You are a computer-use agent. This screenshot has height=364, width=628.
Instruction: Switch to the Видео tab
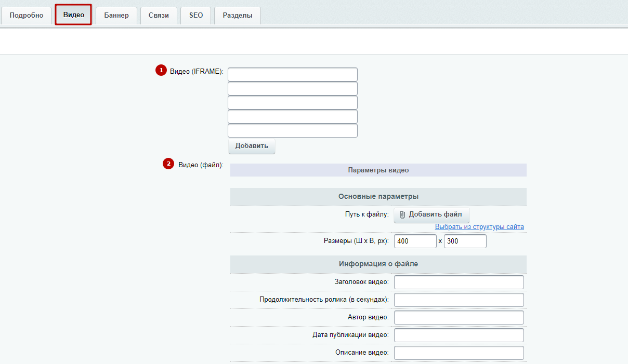74,15
